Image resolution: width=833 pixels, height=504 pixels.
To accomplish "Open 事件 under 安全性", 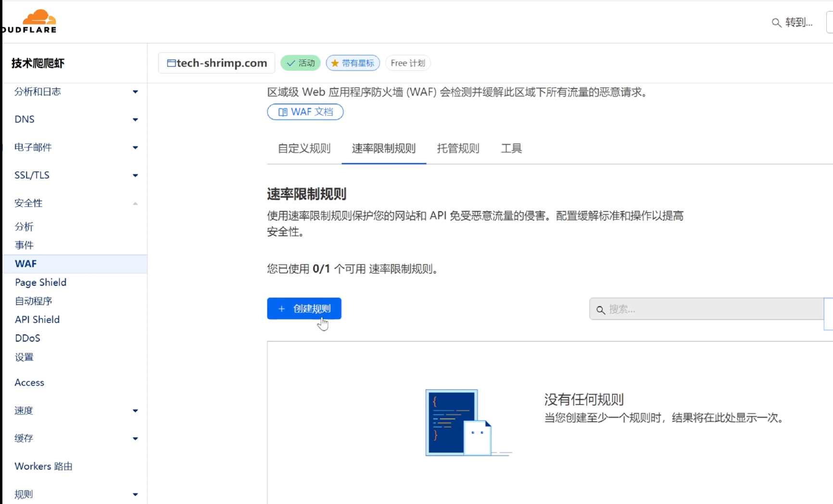I will tap(24, 245).
